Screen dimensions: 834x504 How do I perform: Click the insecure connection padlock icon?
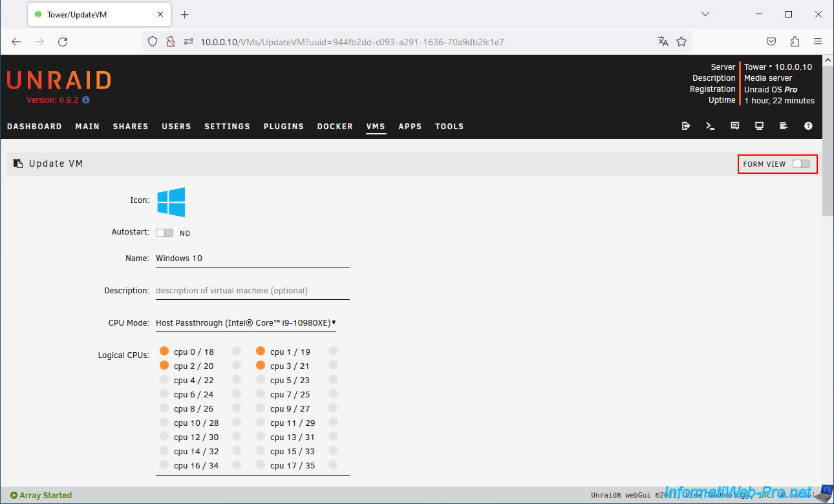pyautogui.click(x=170, y=41)
